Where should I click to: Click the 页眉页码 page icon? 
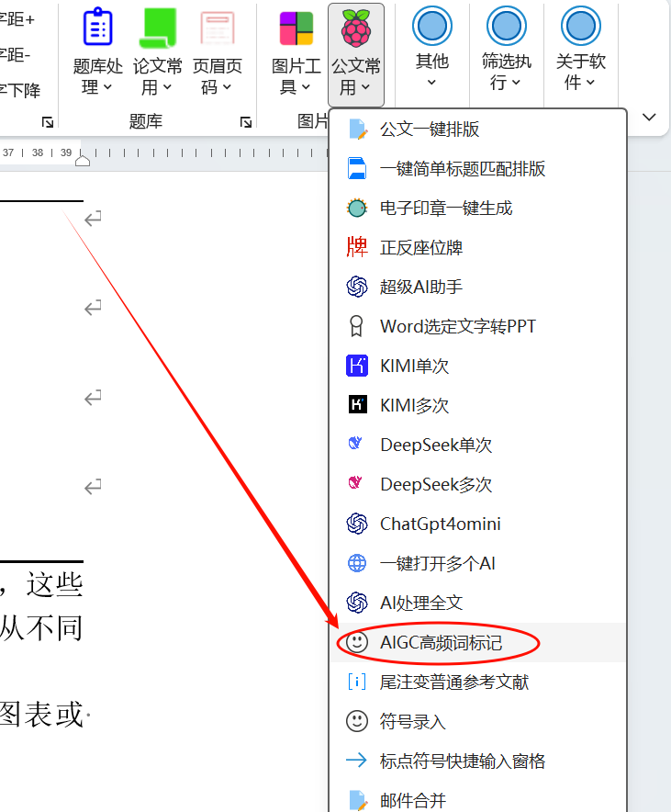[218, 28]
